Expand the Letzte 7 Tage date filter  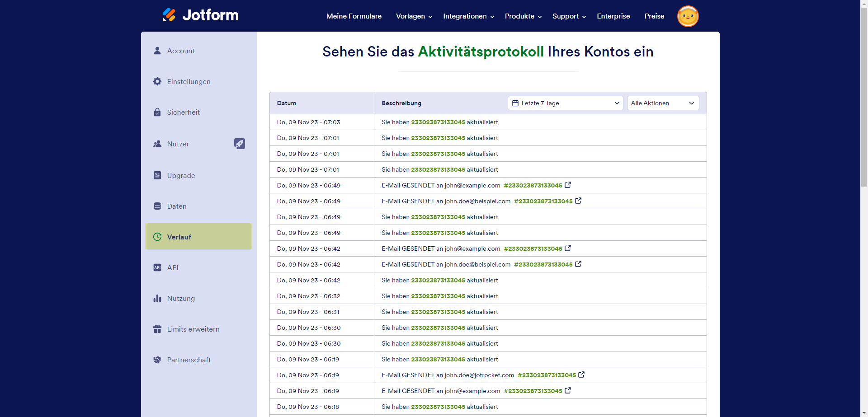pos(565,103)
